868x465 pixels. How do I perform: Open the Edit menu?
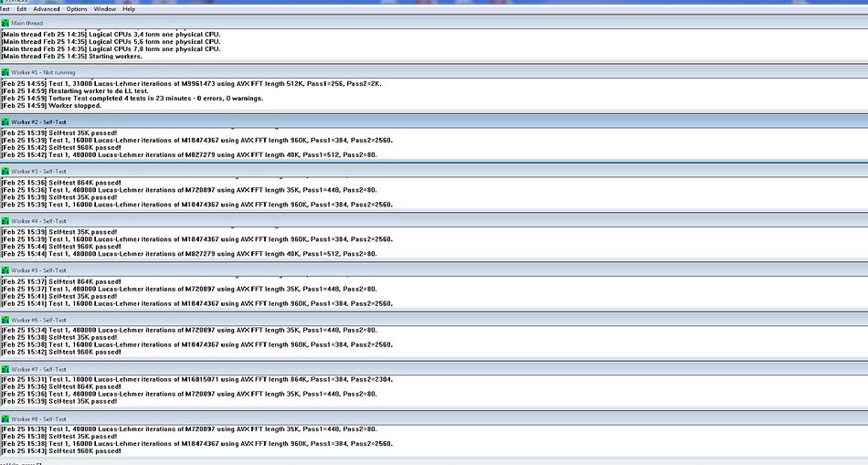pos(21,8)
